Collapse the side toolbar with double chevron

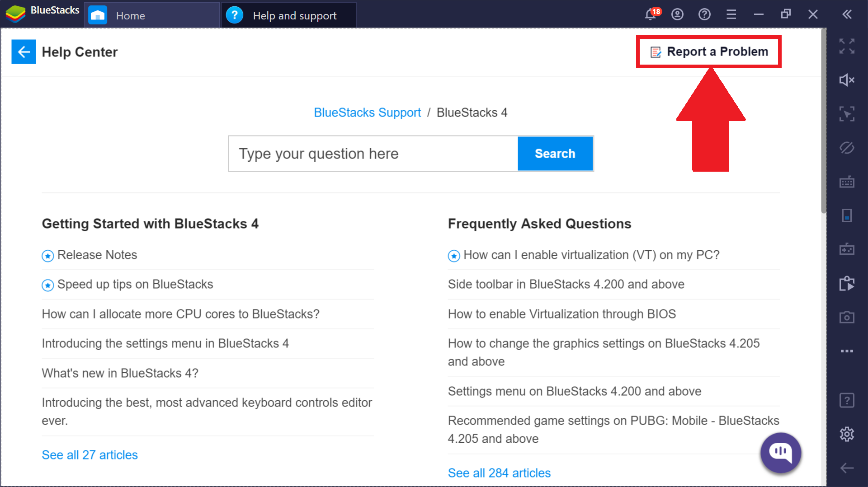(847, 14)
